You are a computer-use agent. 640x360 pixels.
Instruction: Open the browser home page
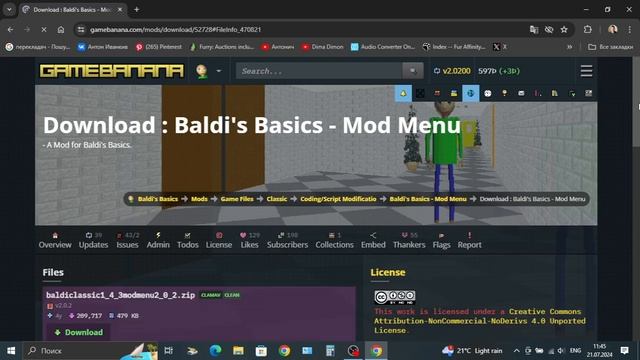pyautogui.click(x=61, y=29)
